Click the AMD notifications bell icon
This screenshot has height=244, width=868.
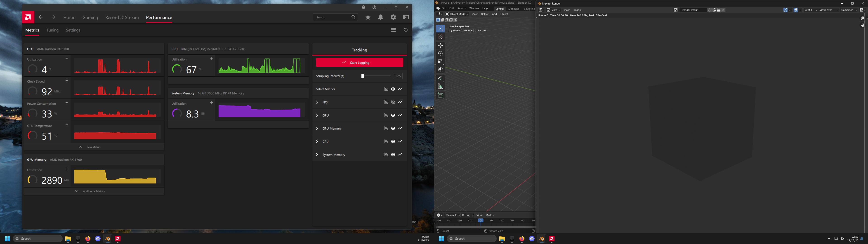[x=380, y=17]
